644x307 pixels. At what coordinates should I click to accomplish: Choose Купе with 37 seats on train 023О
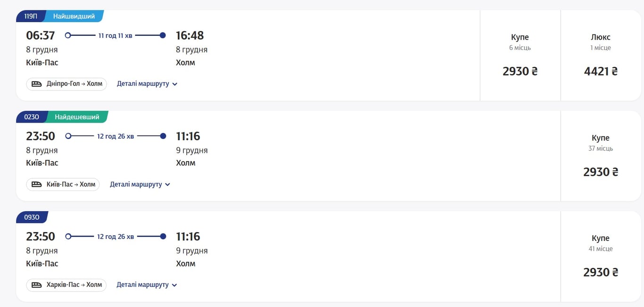[601, 156]
